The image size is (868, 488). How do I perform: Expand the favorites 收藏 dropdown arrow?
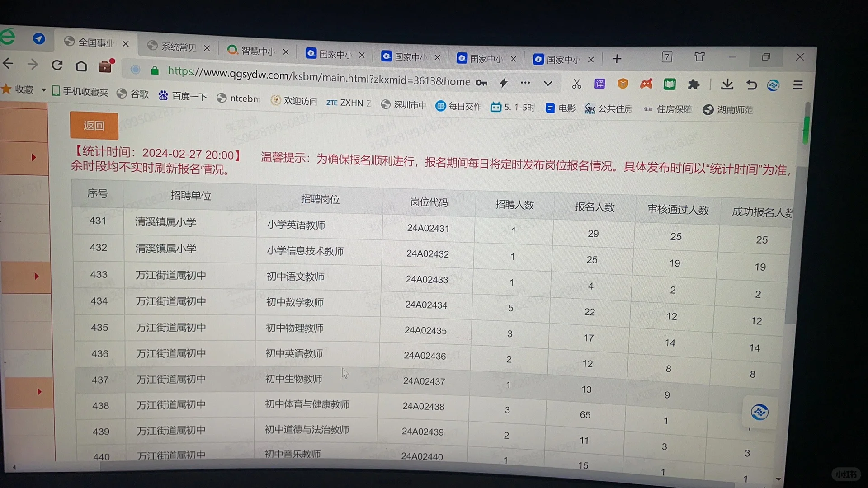[44, 90]
